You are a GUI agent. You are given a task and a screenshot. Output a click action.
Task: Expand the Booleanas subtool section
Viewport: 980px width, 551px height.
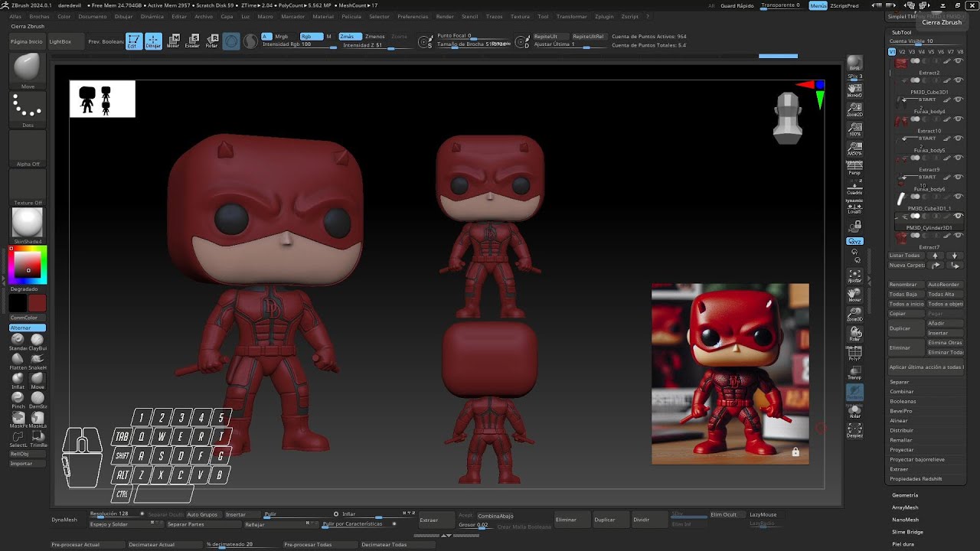coord(903,401)
